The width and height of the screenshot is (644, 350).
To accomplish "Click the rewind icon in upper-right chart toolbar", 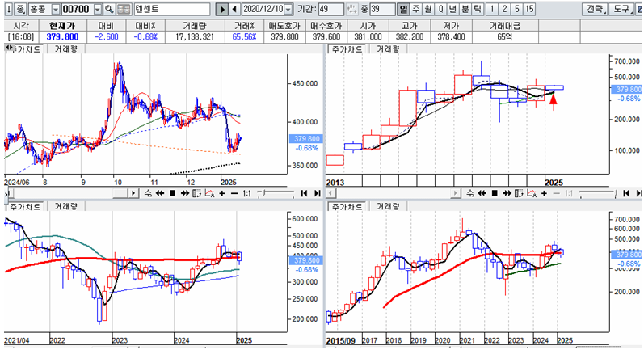I will pos(482,193).
